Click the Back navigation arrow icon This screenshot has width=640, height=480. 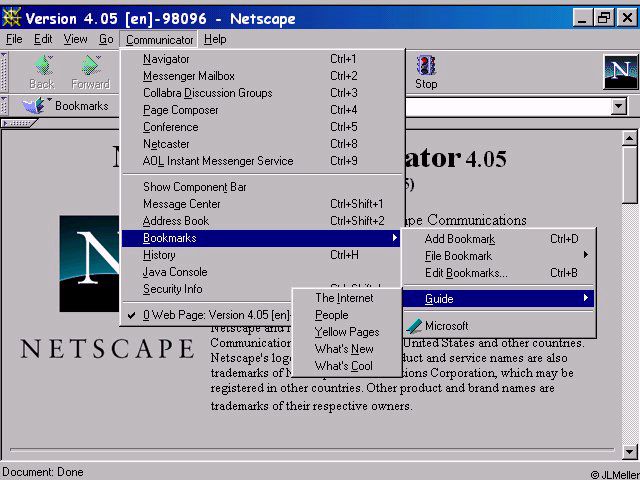pyautogui.click(x=42, y=66)
